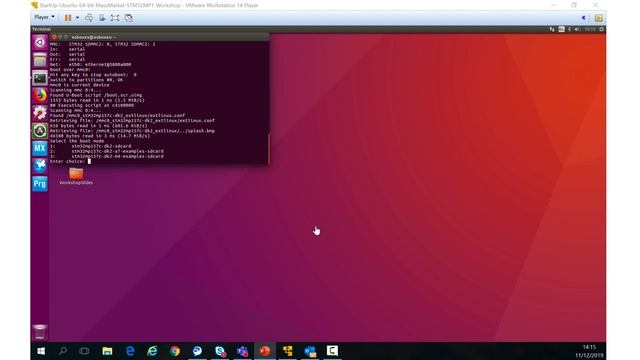Launch Internet Explorer from taskbar
This screenshot has height=360, width=640.
[x=153, y=351]
